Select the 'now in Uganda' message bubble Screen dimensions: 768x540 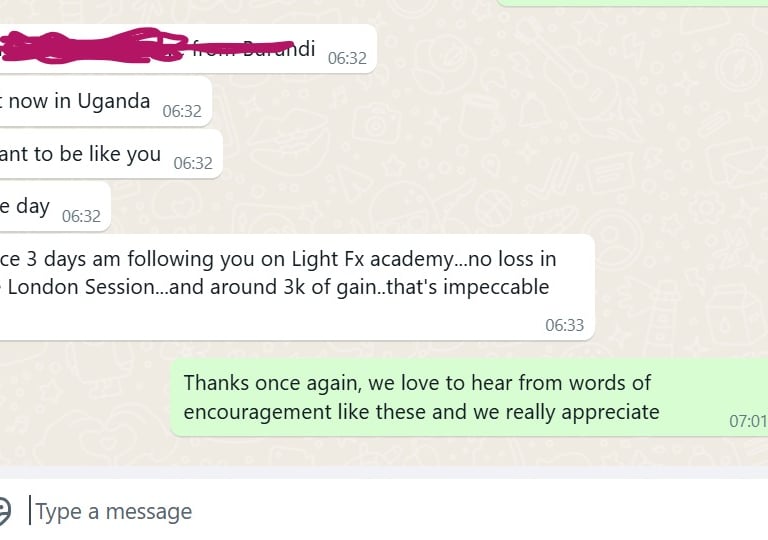106,101
